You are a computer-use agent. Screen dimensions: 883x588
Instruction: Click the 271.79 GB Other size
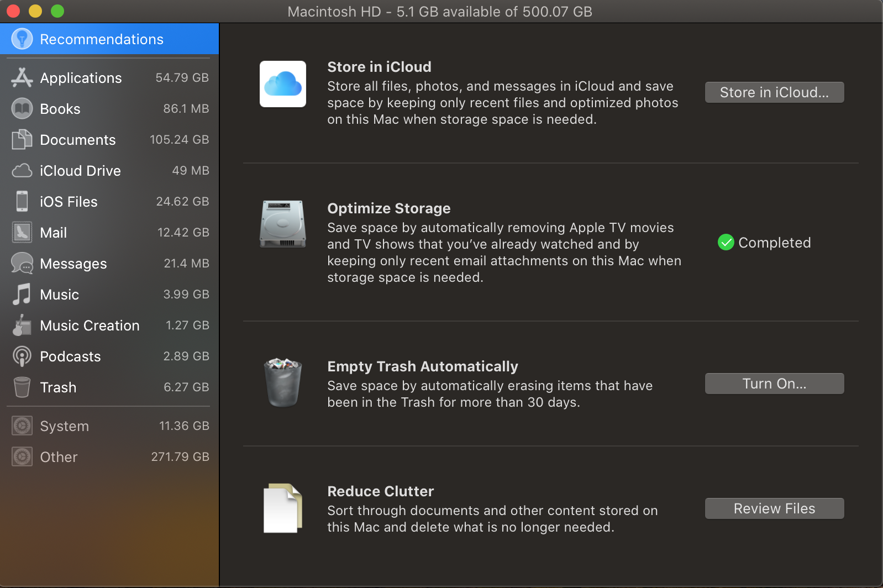[180, 457]
